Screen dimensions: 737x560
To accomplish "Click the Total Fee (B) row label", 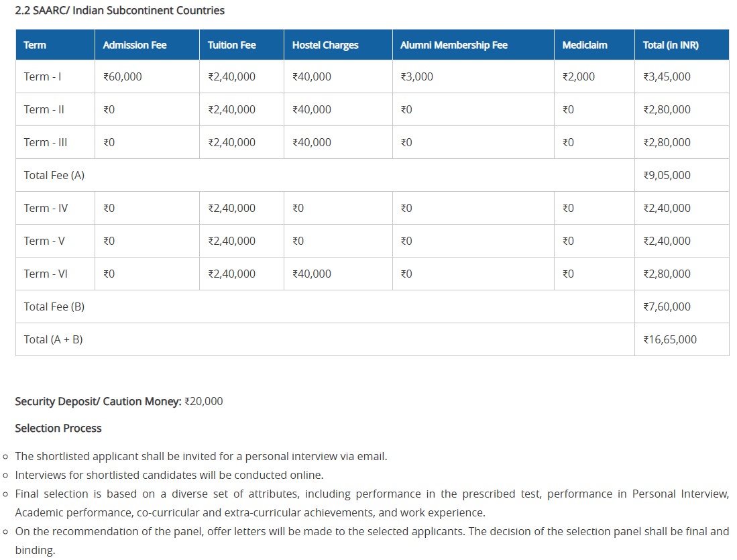I will (x=54, y=306).
